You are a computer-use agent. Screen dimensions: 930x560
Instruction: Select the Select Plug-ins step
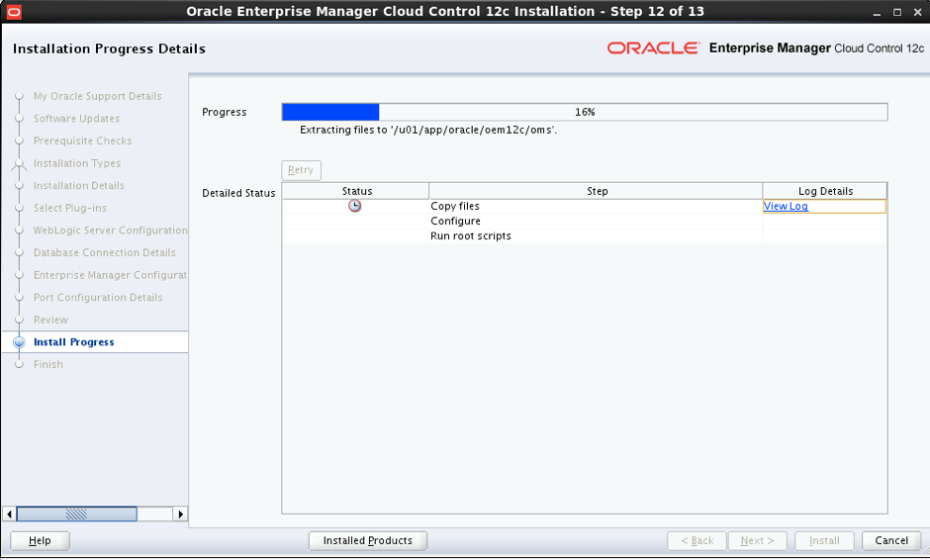[70, 208]
